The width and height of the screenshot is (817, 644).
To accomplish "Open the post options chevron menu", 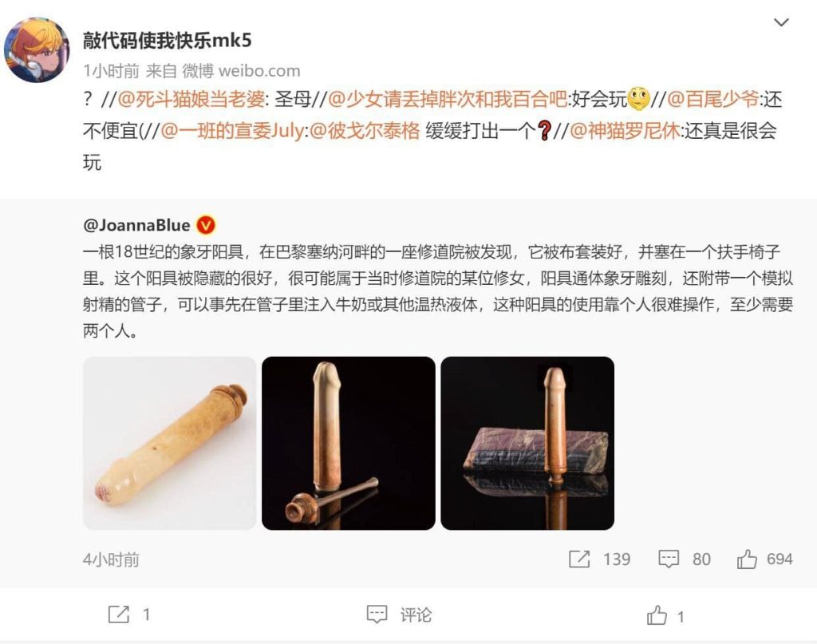I will click(x=781, y=22).
